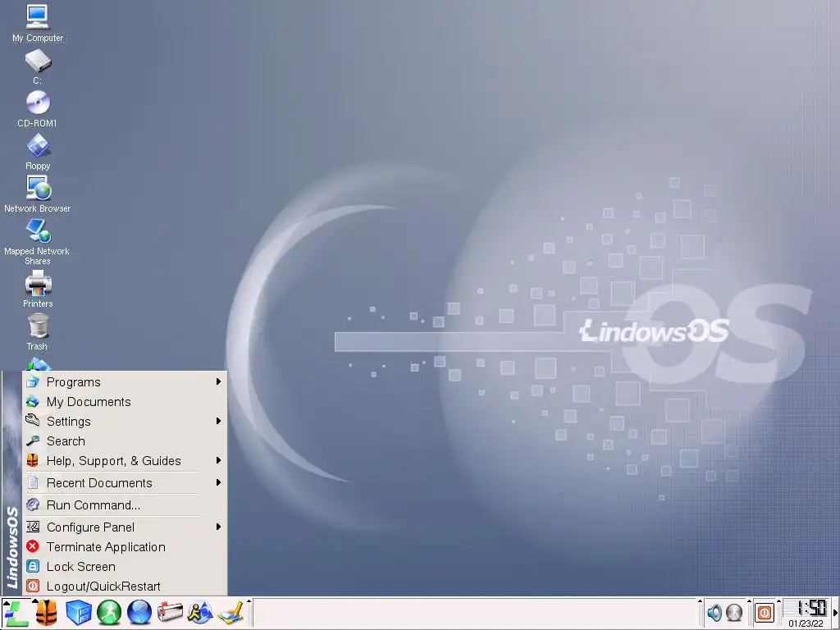Click the speaker volume tray icon
This screenshot has width=840, height=630.
[714, 612]
